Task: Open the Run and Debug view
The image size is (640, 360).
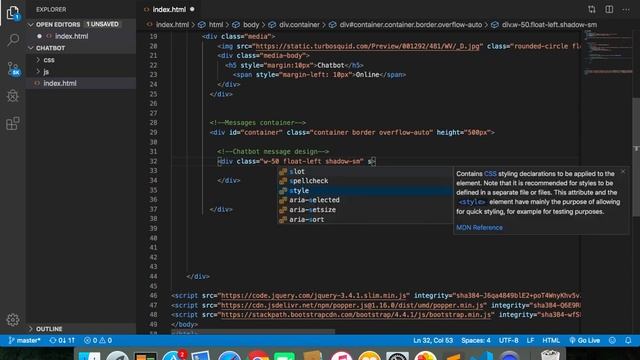Action: pos(13,96)
